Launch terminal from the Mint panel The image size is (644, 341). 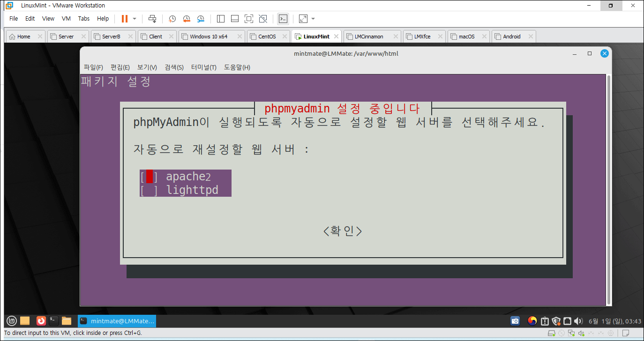pos(54,321)
